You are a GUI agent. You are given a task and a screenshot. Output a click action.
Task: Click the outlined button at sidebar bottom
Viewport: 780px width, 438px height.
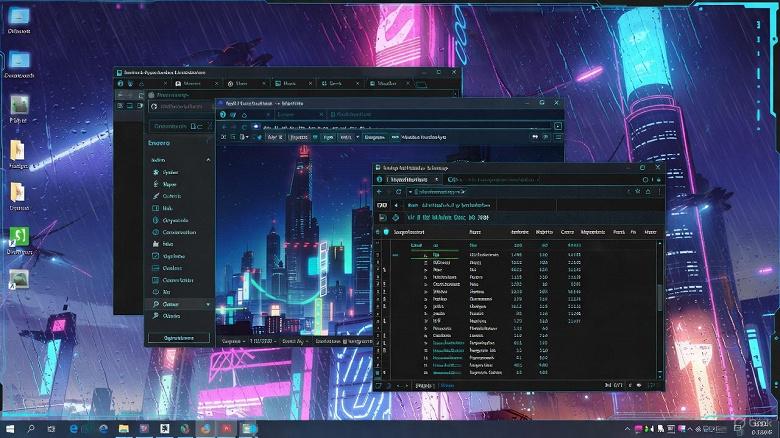tap(179, 338)
